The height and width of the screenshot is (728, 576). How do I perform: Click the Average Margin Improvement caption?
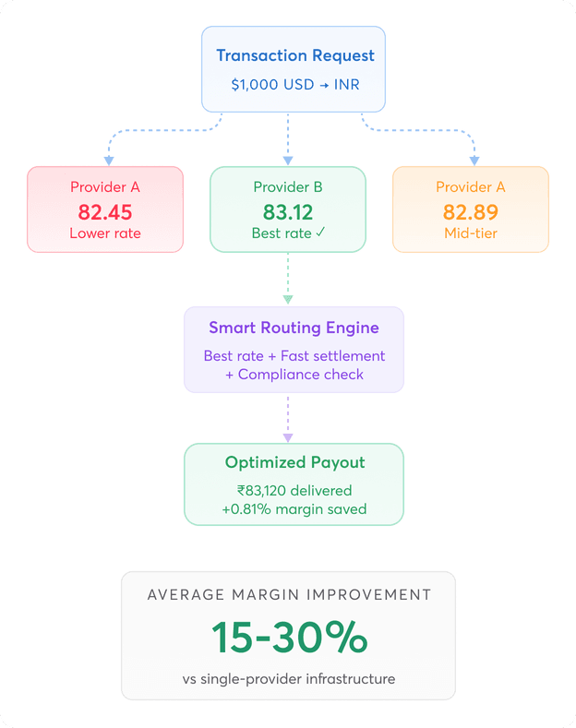289,595
